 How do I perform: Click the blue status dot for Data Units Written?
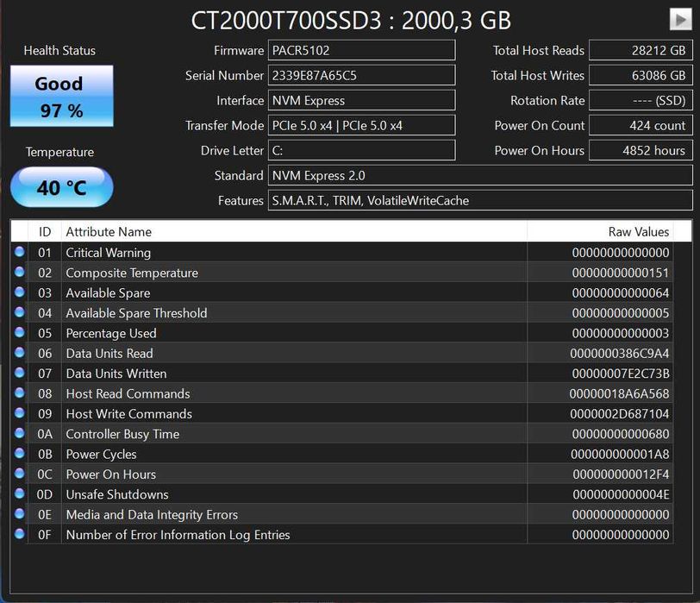click(19, 372)
